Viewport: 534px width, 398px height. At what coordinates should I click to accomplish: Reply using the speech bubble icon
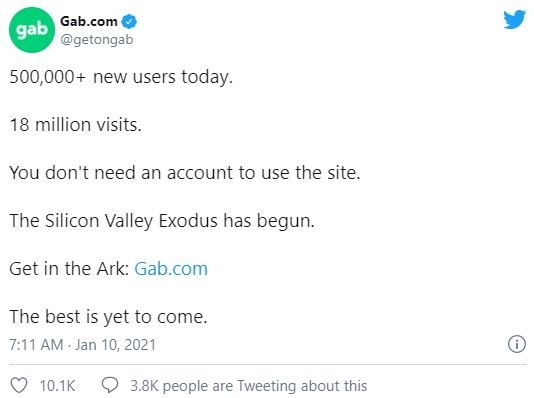point(110,385)
